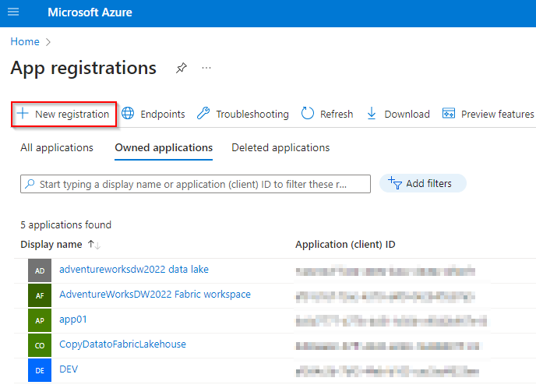Go to the Home breadcrumb

[x=25, y=41]
